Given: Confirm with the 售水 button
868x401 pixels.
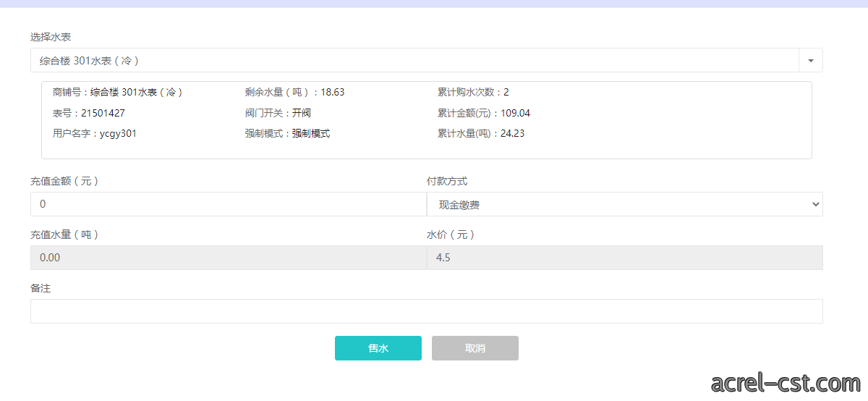Looking at the screenshot, I should 378,348.
